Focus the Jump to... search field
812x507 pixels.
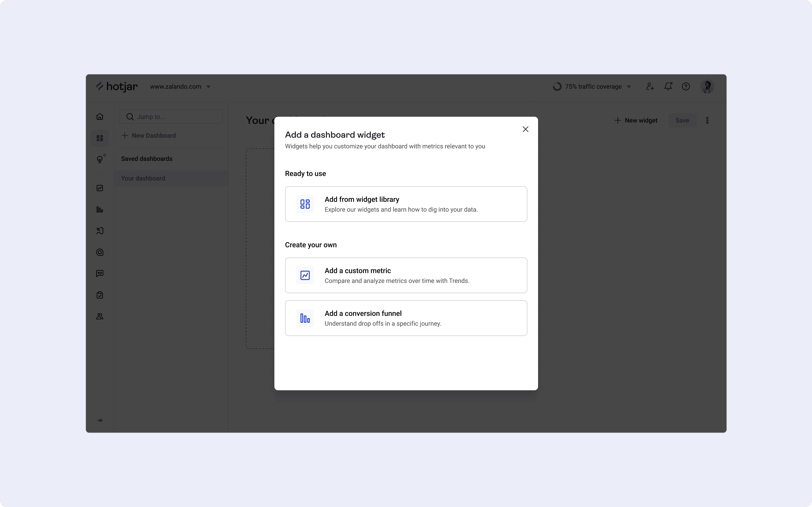coord(171,117)
